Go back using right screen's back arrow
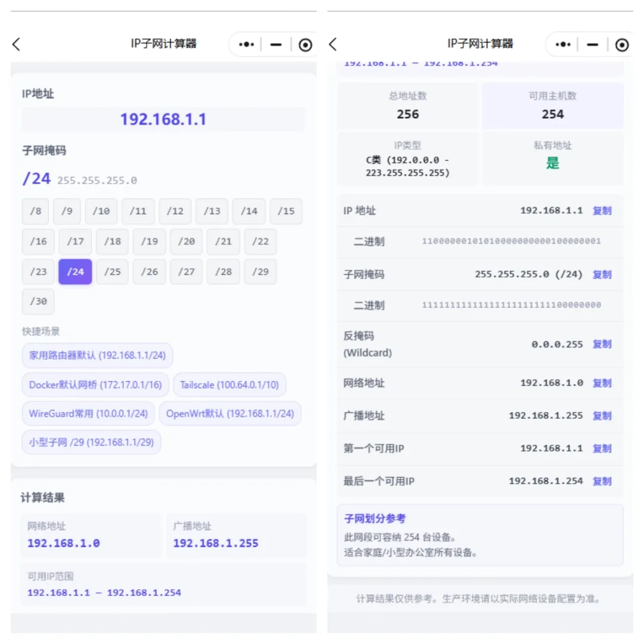 [x=333, y=44]
